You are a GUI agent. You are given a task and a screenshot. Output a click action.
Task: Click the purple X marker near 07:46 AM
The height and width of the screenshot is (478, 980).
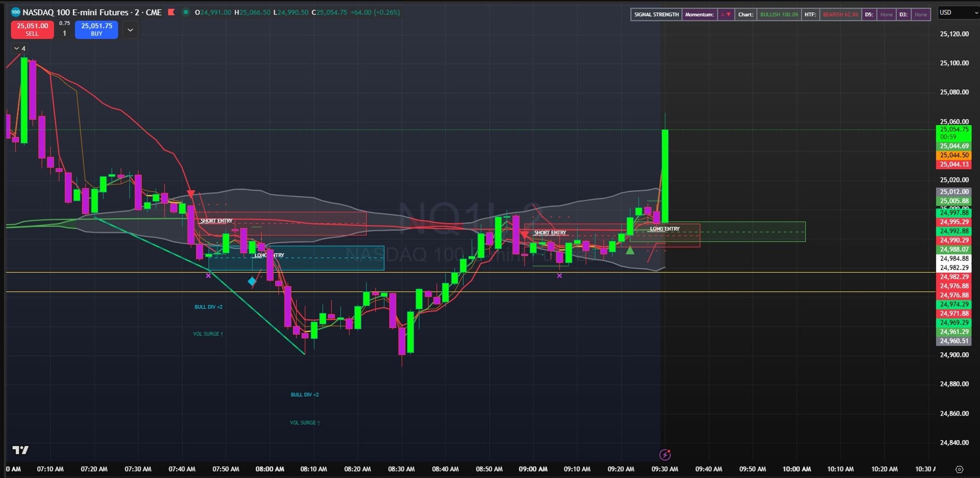[208, 275]
